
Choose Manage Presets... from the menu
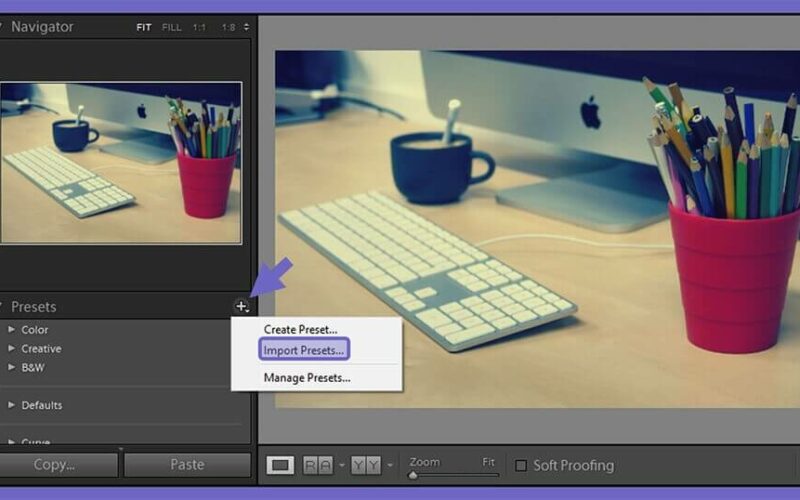point(307,378)
